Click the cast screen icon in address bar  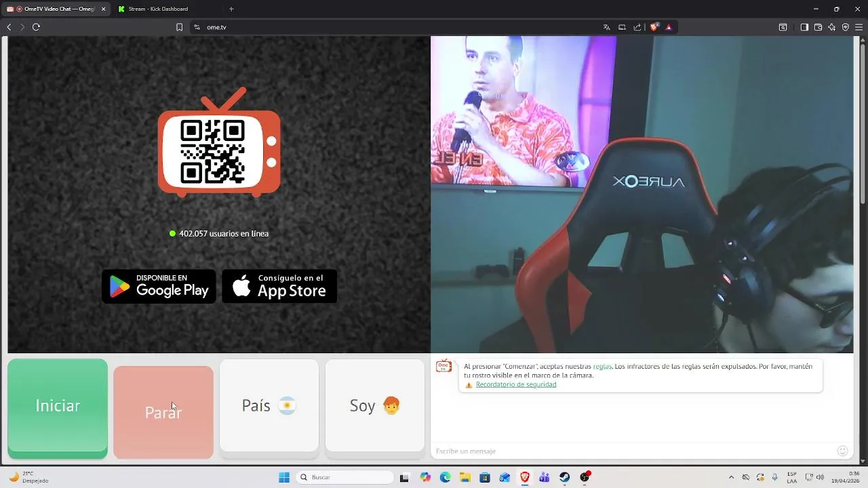click(x=622, y=27)
